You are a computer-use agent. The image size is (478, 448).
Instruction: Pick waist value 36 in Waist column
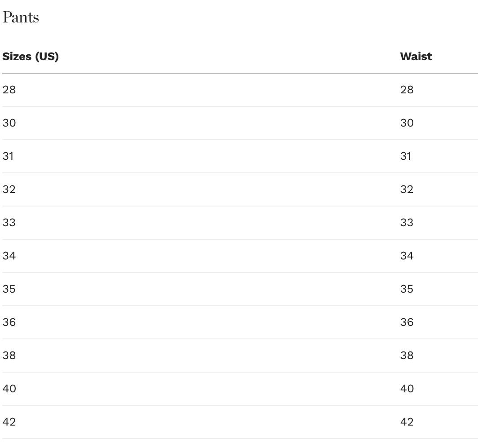pyautogui.click(x=407, y=322)
